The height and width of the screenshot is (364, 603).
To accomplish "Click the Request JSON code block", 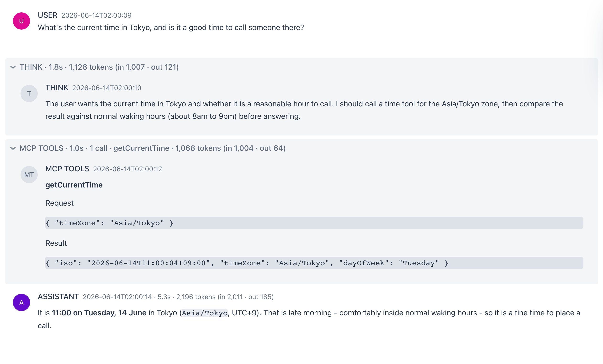I will pyautogui.click(x=314, y=223).
